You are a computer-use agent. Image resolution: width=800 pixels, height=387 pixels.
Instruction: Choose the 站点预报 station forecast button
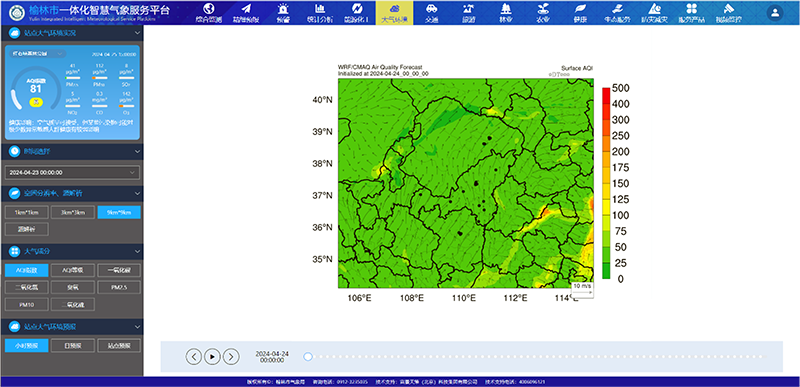click(119, 346)
